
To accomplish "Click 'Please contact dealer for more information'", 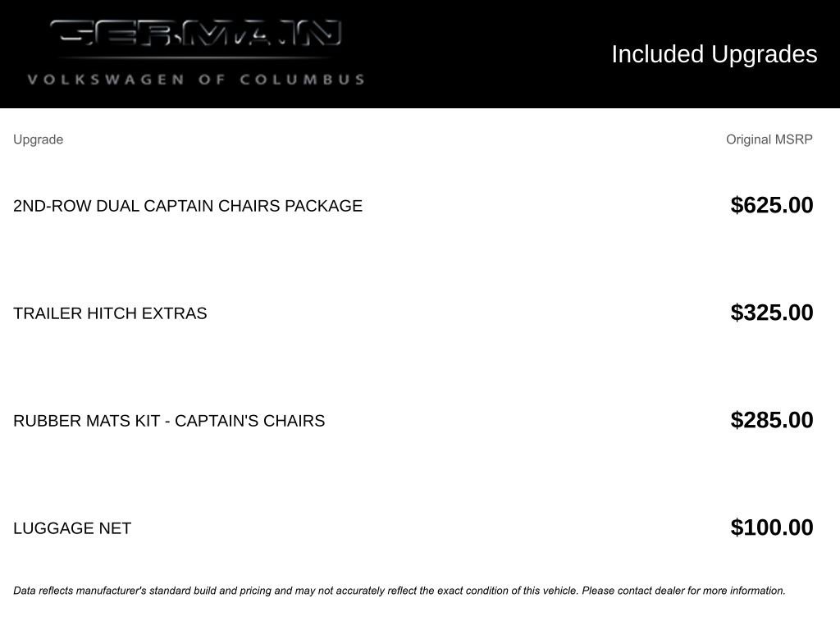I will (x=683, y=591).
